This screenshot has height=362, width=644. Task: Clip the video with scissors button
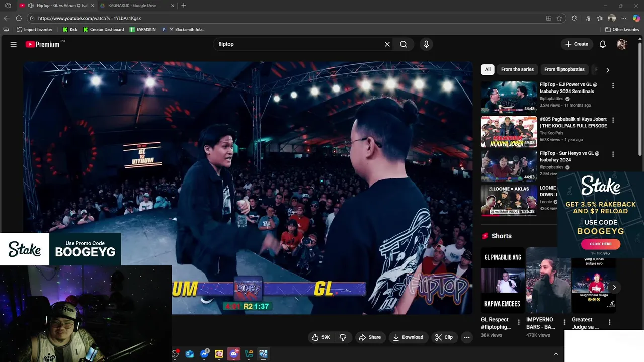tap(444, 337)
